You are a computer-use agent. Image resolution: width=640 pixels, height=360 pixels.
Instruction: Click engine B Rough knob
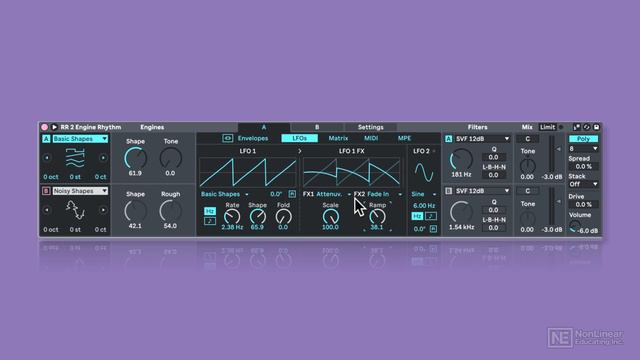(x=170, y=211)
